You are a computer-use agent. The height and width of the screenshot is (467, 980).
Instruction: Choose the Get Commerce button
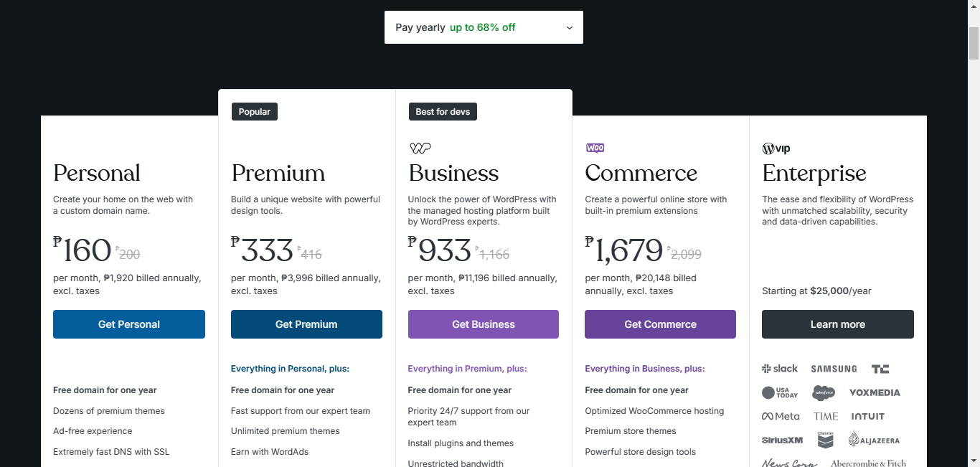click(660, 324)
